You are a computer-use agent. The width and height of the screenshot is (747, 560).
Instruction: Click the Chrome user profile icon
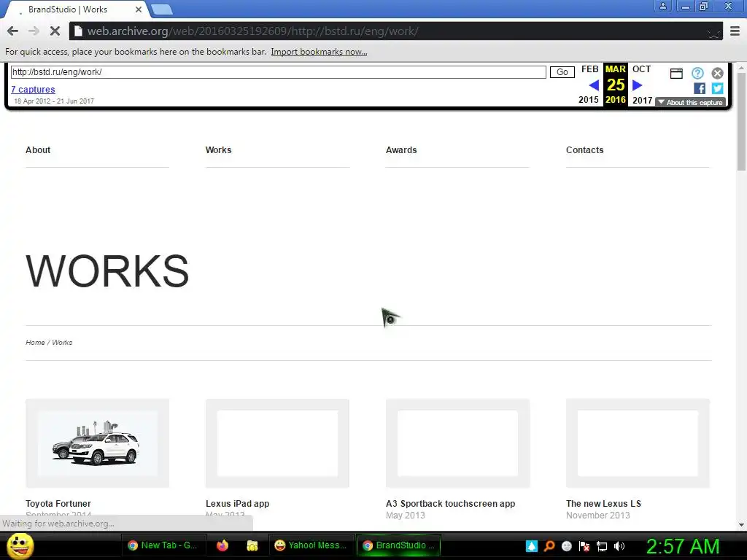click(x=662, y=6)
